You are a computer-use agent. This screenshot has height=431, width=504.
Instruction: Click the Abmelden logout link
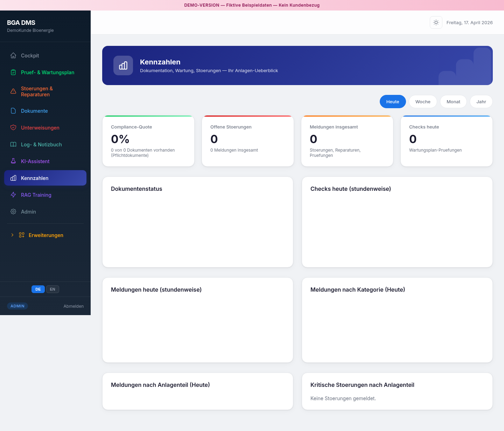point(73,306)
